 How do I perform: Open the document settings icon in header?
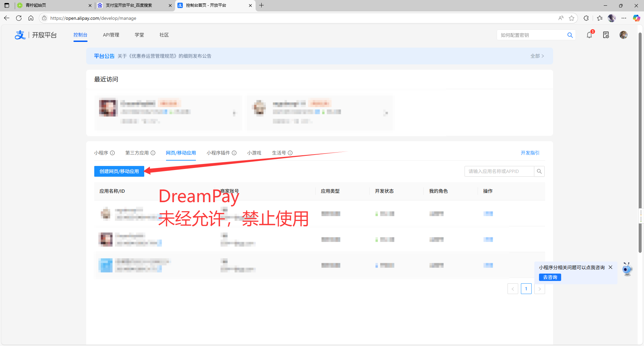(606, 35)
